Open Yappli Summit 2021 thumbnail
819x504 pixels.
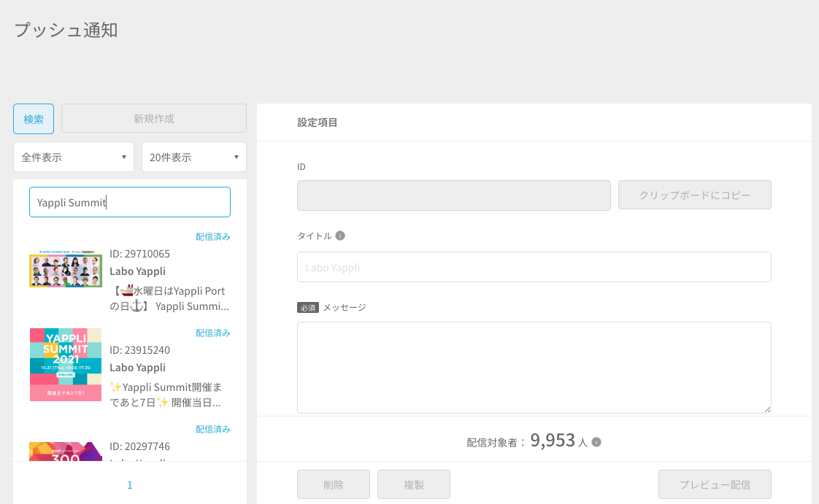coord(66,365)
